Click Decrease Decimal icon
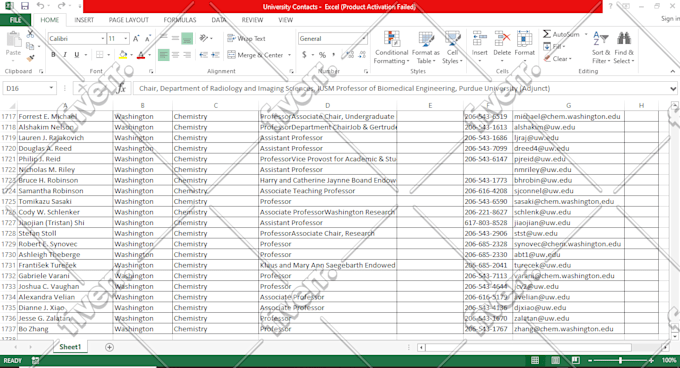The image size is (680, 368). pyautogui.click(x=362, y=55)
